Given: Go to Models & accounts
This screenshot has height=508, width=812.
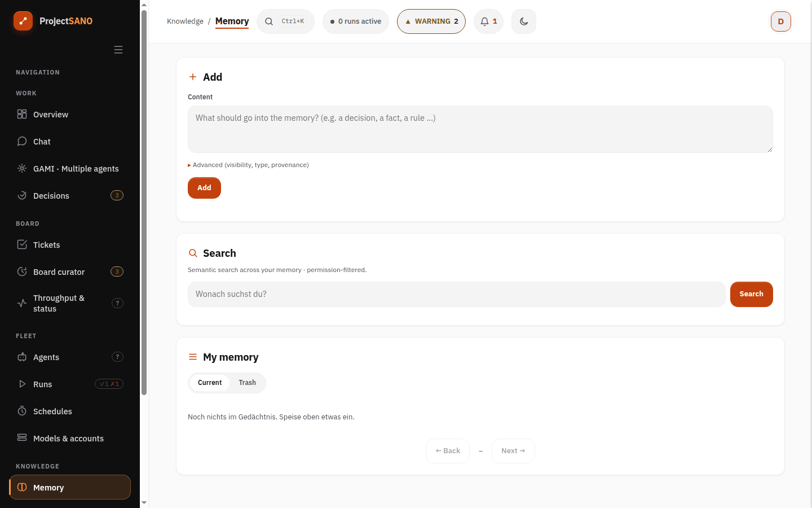Looking at the screenshot, I should click(x=70, y=439).
